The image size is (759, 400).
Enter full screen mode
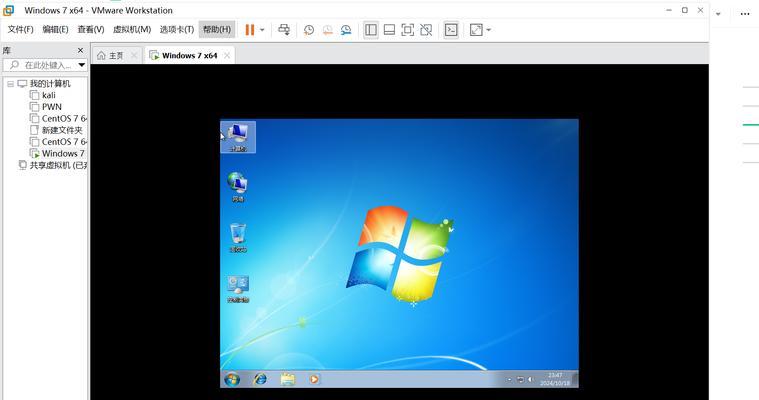[408, 30]
